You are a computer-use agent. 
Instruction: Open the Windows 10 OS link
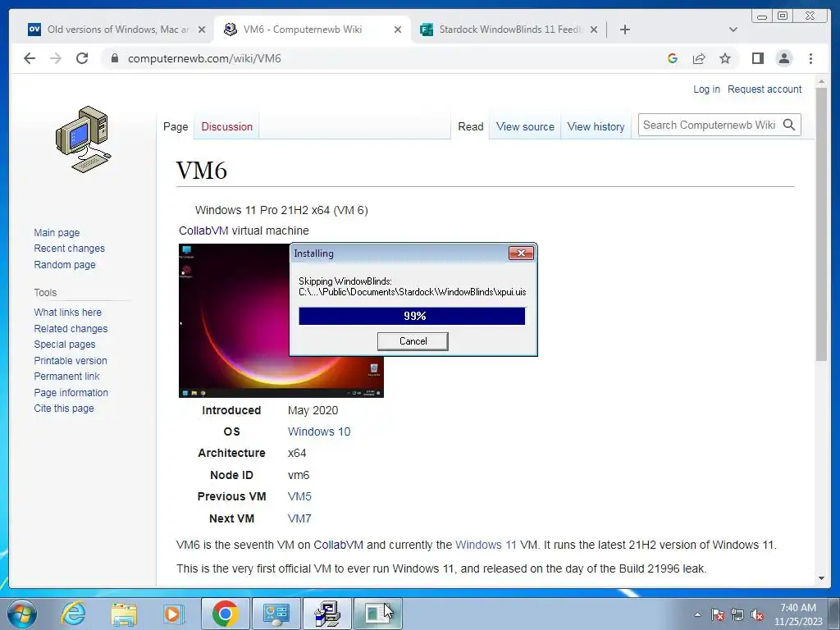[x=319, y=431]
